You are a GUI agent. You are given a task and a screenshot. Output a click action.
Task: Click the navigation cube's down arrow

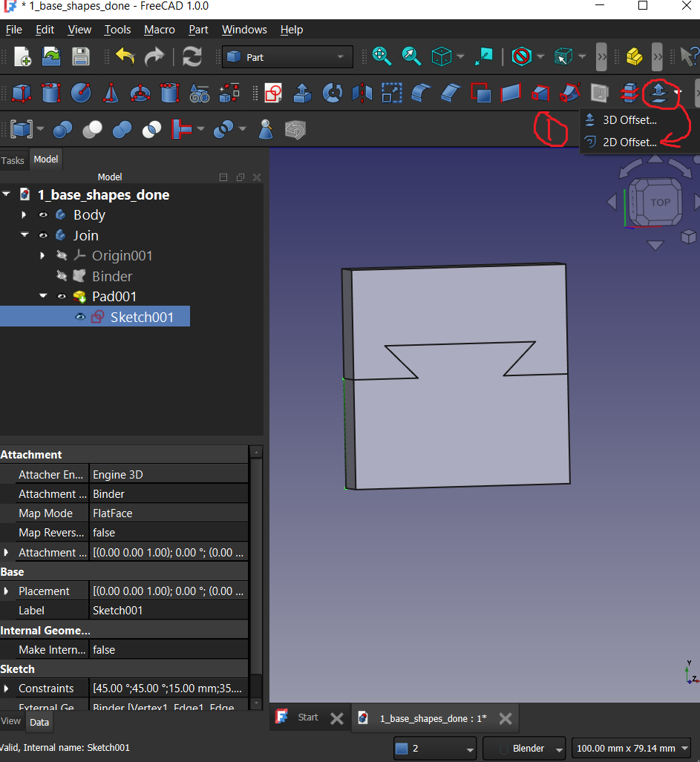[655, 246]
